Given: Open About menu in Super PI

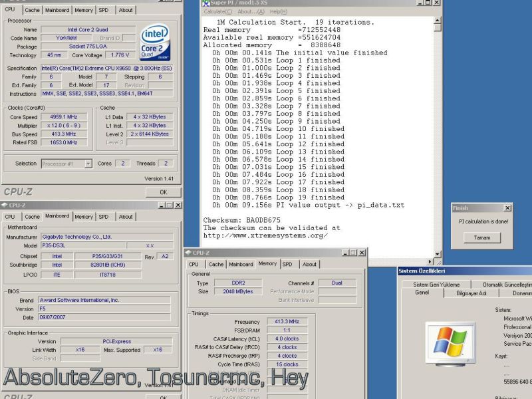Looking at the screenshot, I should [251, 11].
